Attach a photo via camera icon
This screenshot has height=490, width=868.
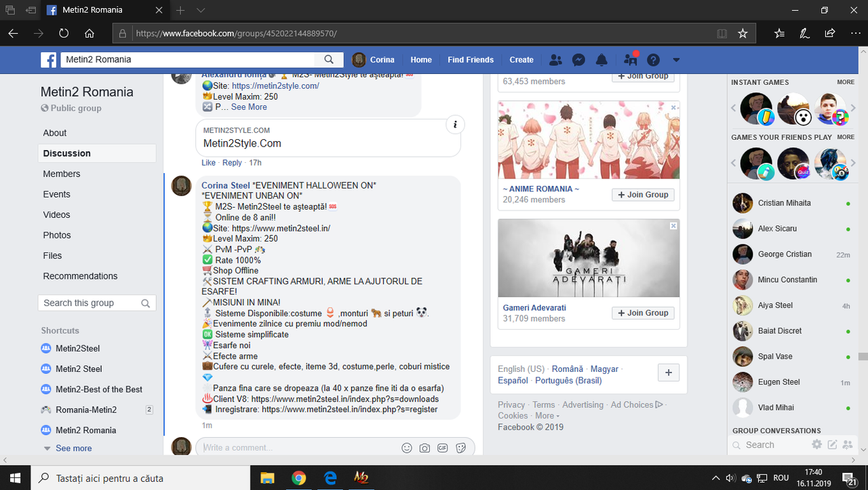pos(425,448)
